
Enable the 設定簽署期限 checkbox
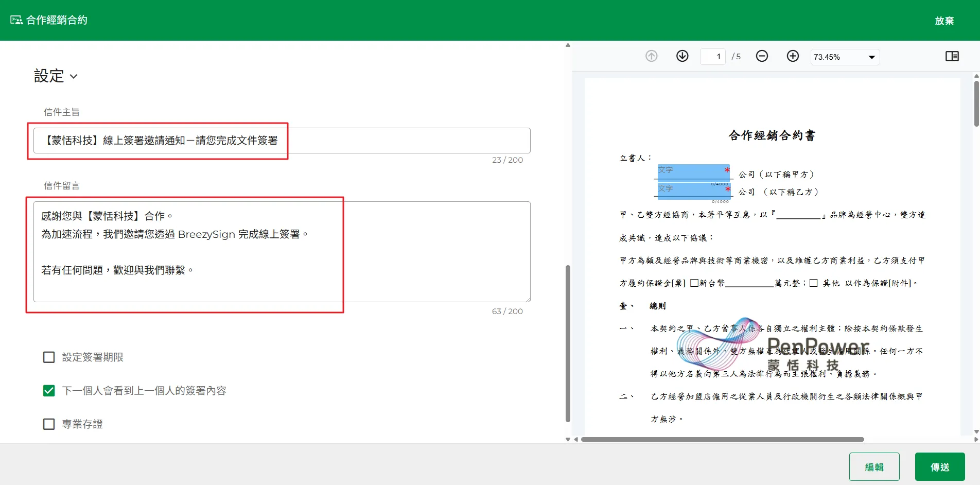click(49, 357)
